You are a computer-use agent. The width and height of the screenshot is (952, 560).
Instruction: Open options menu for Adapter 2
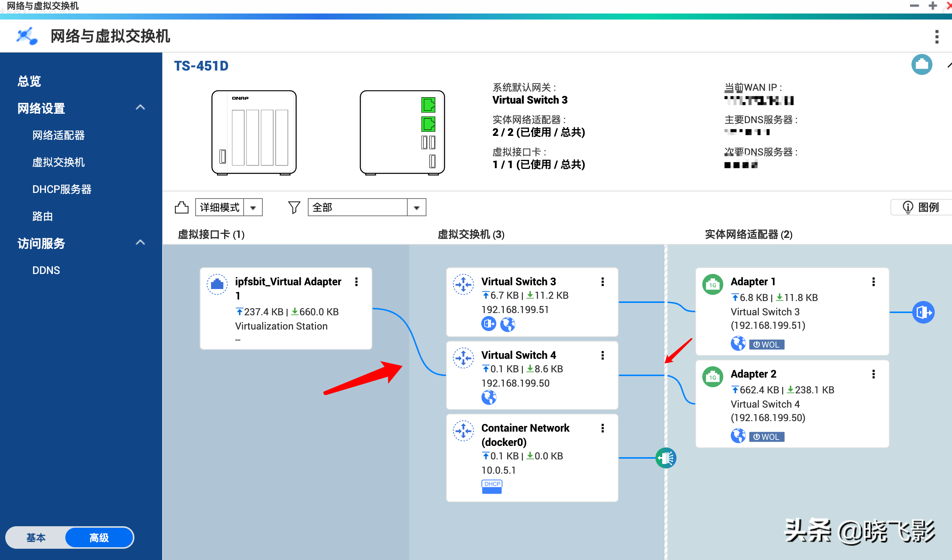873,374
